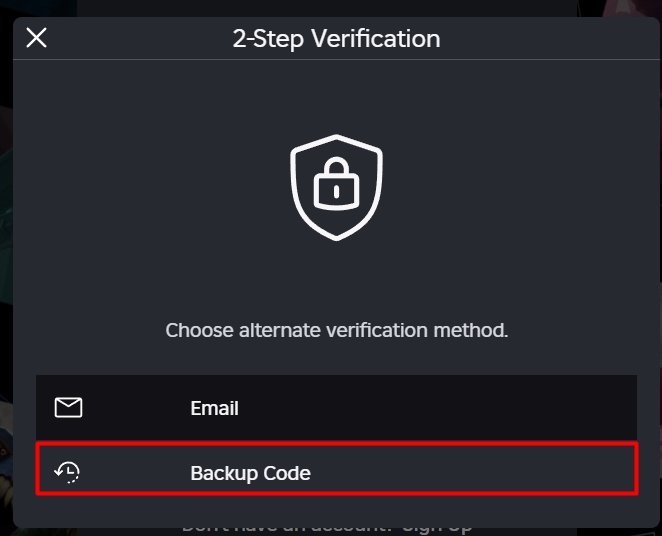The width and height of the screenshot is (662, 536).
Task: Click the clock-arrow icon beside Backup Code
Action: [x=68, y=472]
